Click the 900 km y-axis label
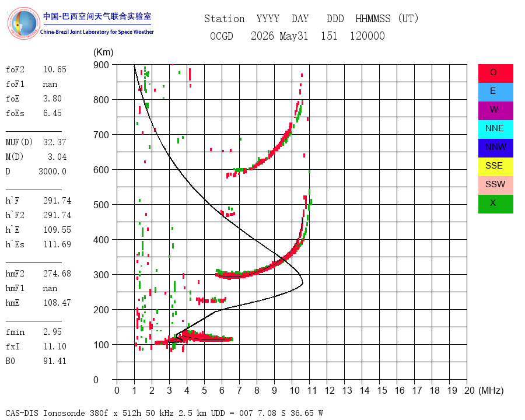This screenshot has width=525, height=420. coord(101,65)
